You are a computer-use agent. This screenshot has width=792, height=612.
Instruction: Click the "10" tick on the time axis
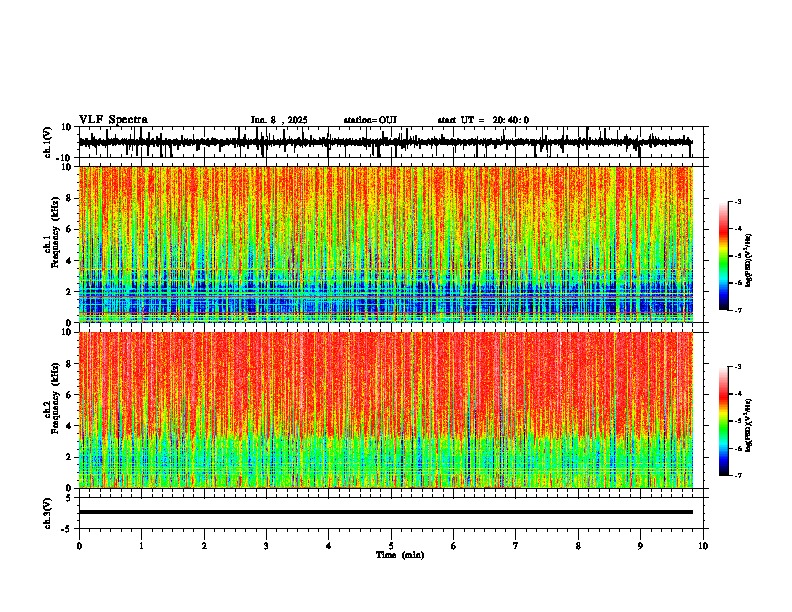(x=703, y=546)
